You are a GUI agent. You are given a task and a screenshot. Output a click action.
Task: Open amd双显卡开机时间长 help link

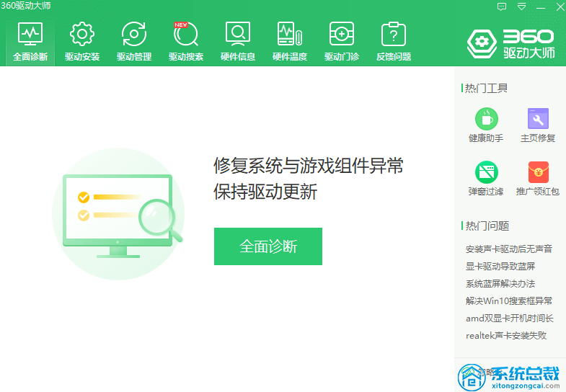tap(509, 318)
